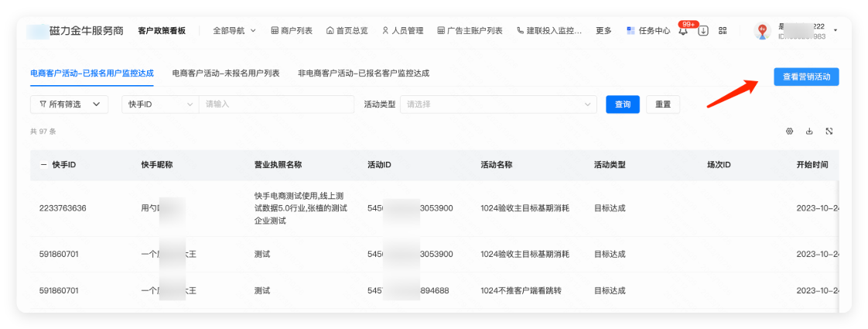Click the 快手昵称 column header
This screenshot has height=329, width=868.
pos(157,165)
